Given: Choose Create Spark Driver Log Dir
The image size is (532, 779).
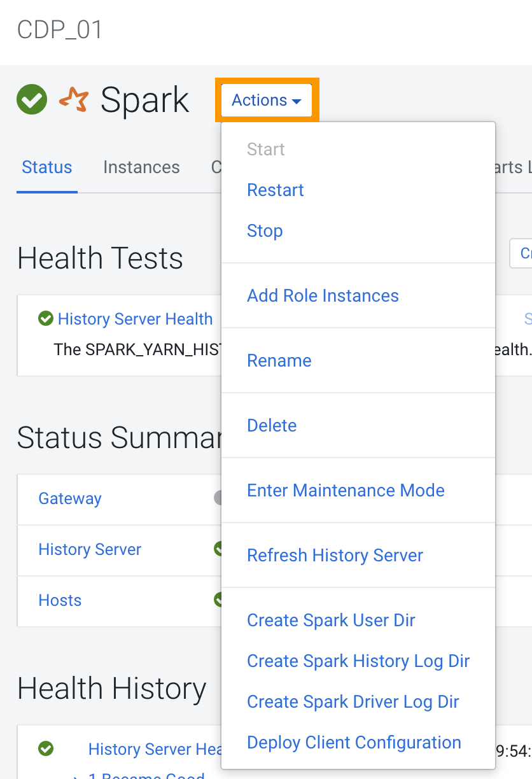Looking at the screenshot, I should (x=353, y=702).
